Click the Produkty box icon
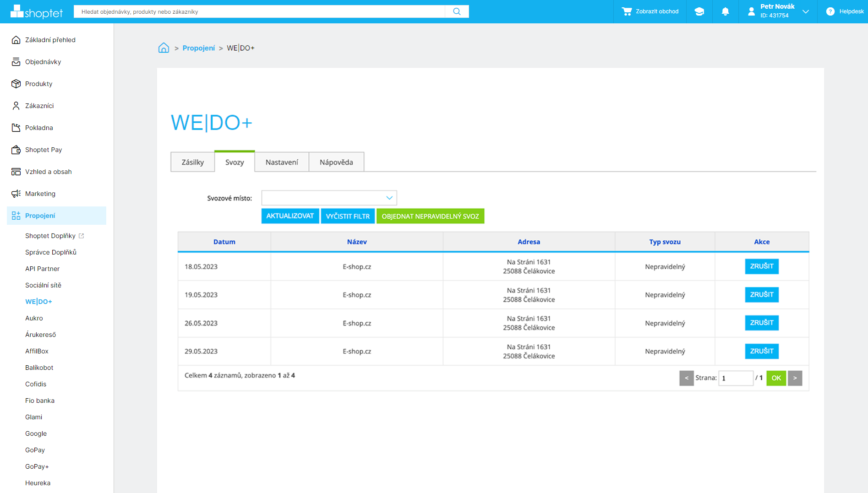The height and width of the screenshot is (493, 868). [16, 84]
